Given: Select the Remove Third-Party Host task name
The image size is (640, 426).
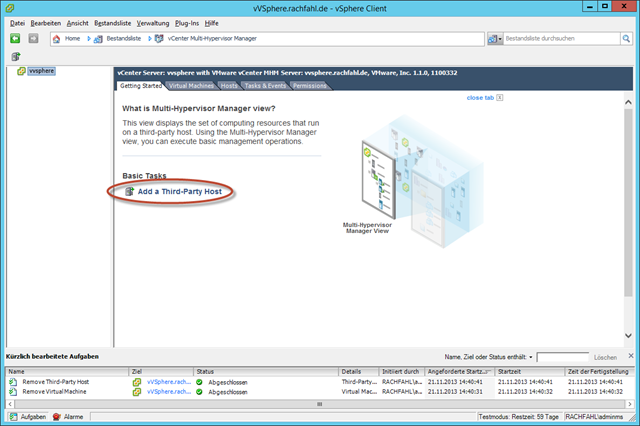Looking at the screenshot, I should 56,382.
